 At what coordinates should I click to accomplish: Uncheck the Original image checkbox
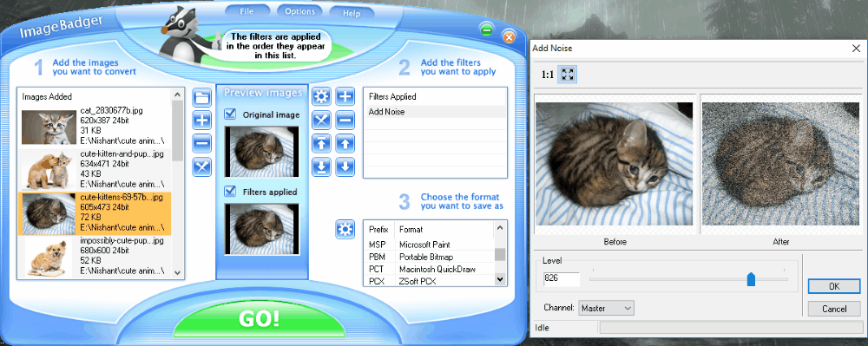pyautogui.click(x=230, y=114)
